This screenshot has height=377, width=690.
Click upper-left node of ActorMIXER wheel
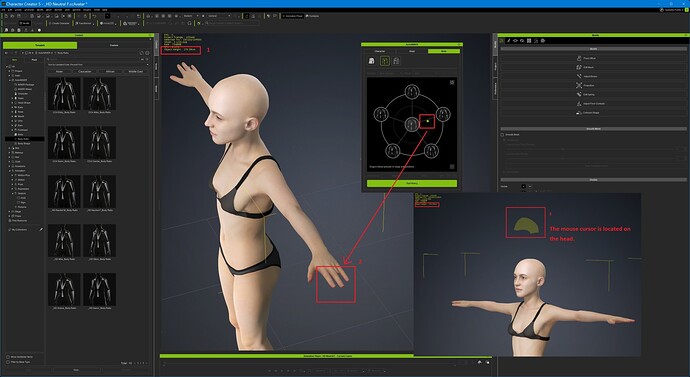pos(381,114)
